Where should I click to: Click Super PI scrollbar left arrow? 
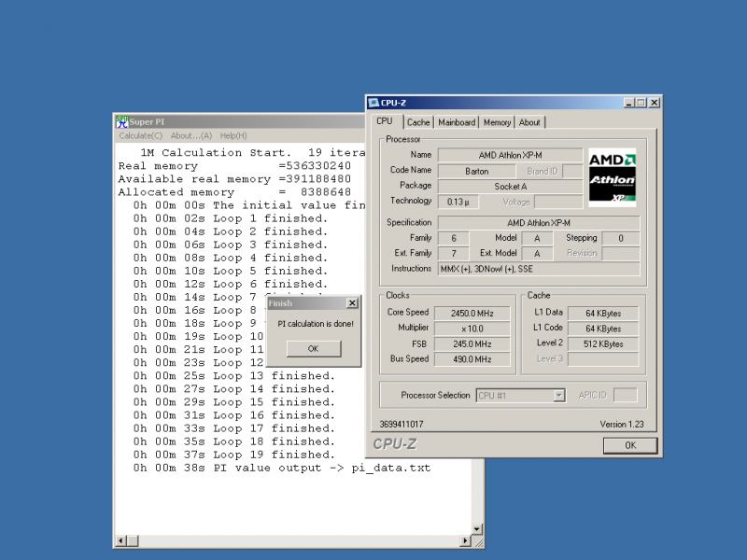click(x=121, y=540)
